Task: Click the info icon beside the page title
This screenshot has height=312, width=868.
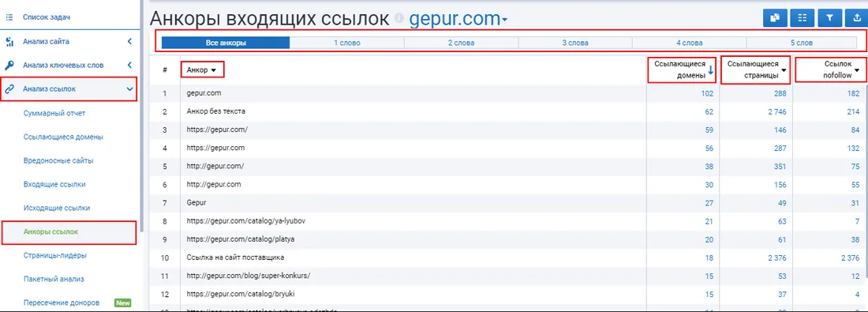Action: [x=399, y=20]
